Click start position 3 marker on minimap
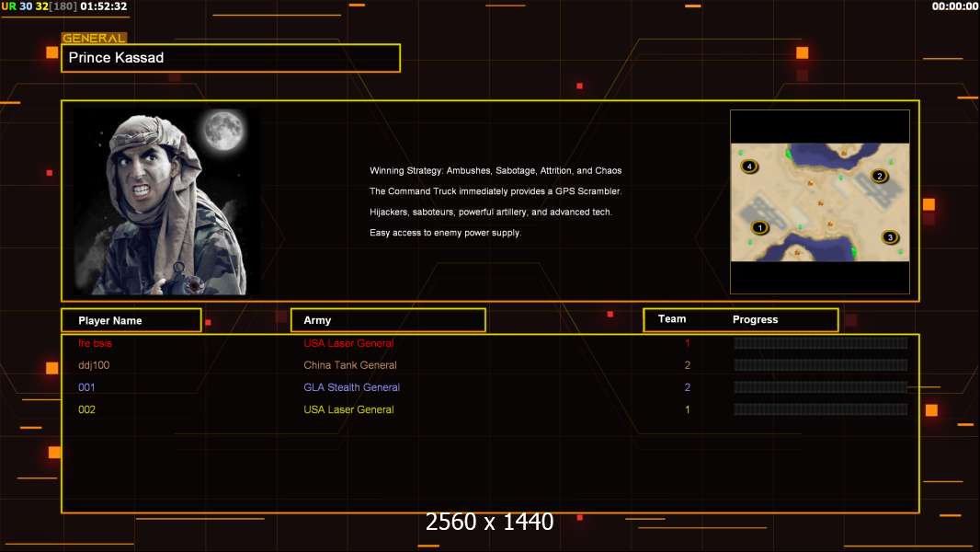This screenshot has height=552, width=980. (890, 237)
